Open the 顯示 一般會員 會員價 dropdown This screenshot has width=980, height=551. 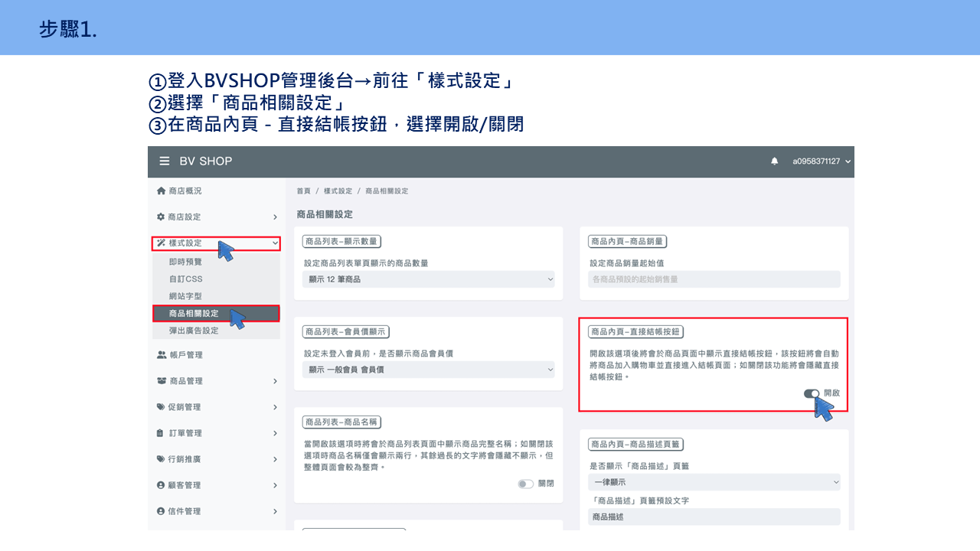pyautogui.click(x=429, y=370)
